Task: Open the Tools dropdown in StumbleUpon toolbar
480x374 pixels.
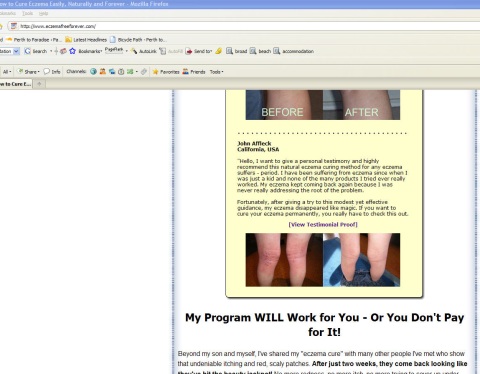Action: click(x=217, y=72)
